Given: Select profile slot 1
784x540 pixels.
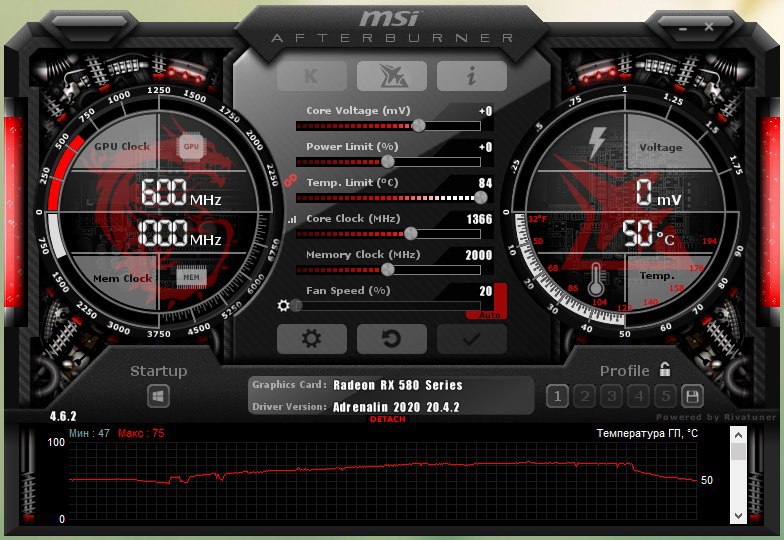Looking at the screenshot, I should (x=558, y=396).
